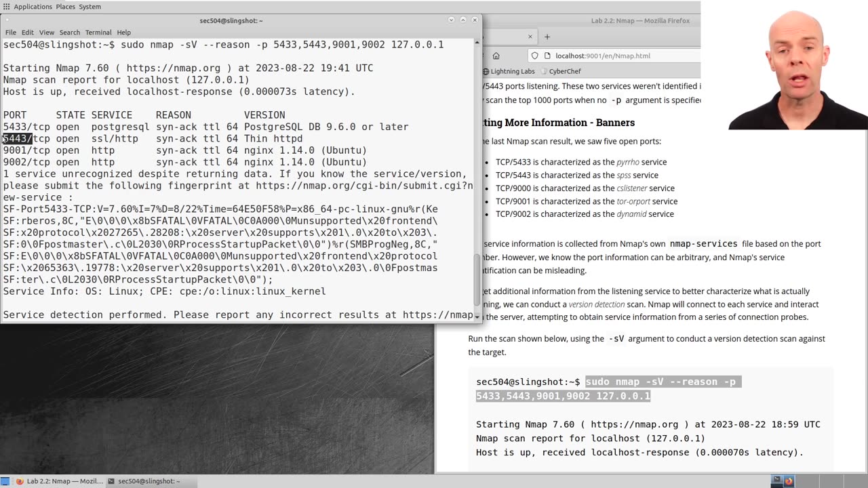Open a new Firefox tab

pos(547,37)
